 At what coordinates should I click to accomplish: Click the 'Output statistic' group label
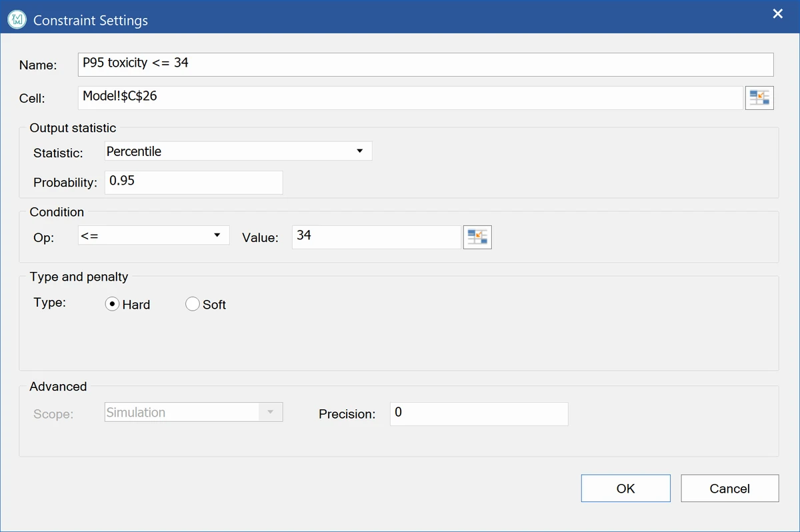pos(73,128)
